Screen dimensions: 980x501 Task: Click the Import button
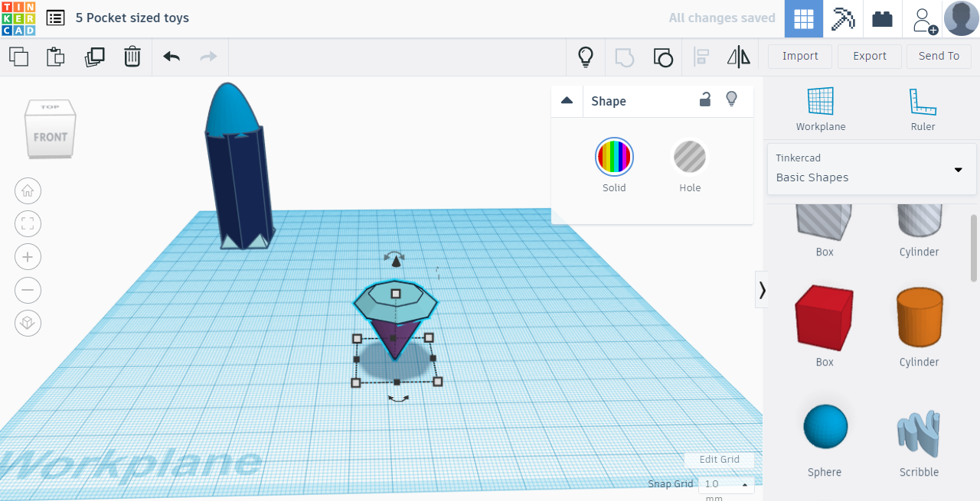(800, 56)
